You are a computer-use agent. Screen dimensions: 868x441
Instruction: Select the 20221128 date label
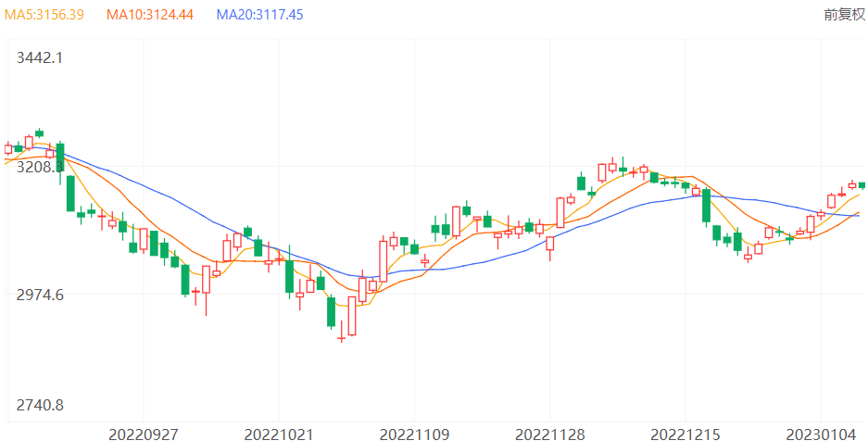[549, 434]
